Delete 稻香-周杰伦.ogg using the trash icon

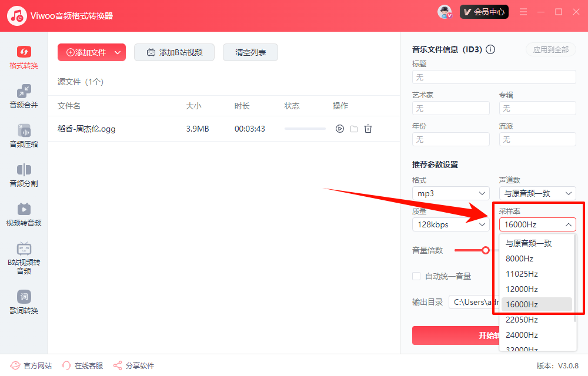(x=368, y=128)
